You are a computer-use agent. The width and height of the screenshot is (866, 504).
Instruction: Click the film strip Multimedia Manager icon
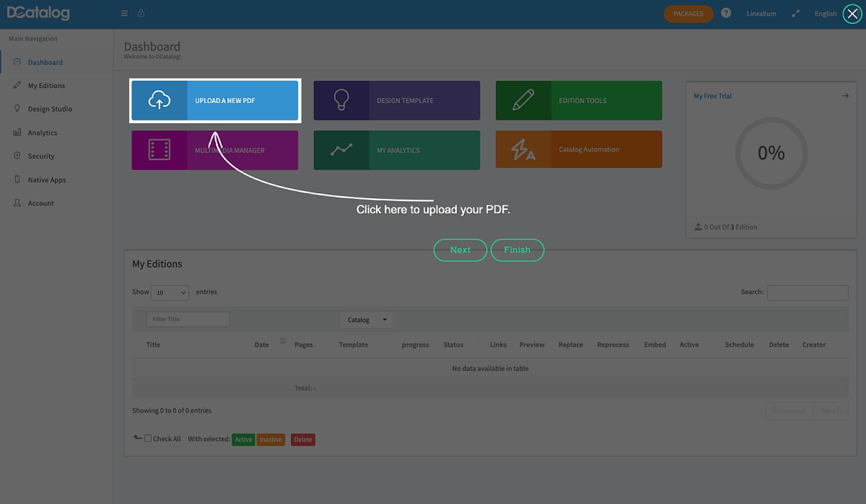pos(159,150)
